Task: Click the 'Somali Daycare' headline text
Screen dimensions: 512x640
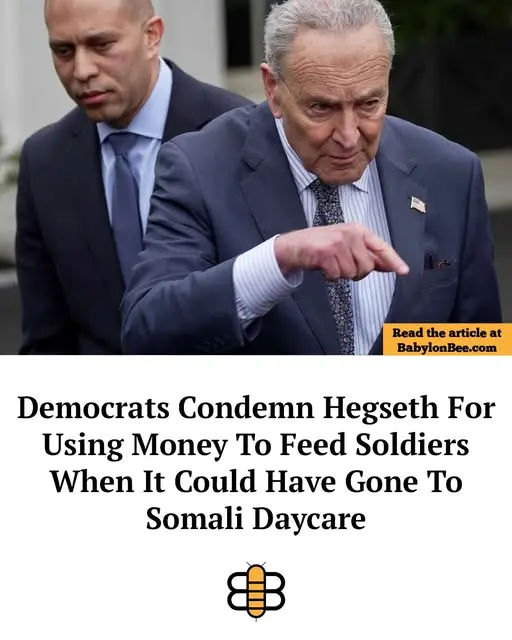Action: coord(256,519)
